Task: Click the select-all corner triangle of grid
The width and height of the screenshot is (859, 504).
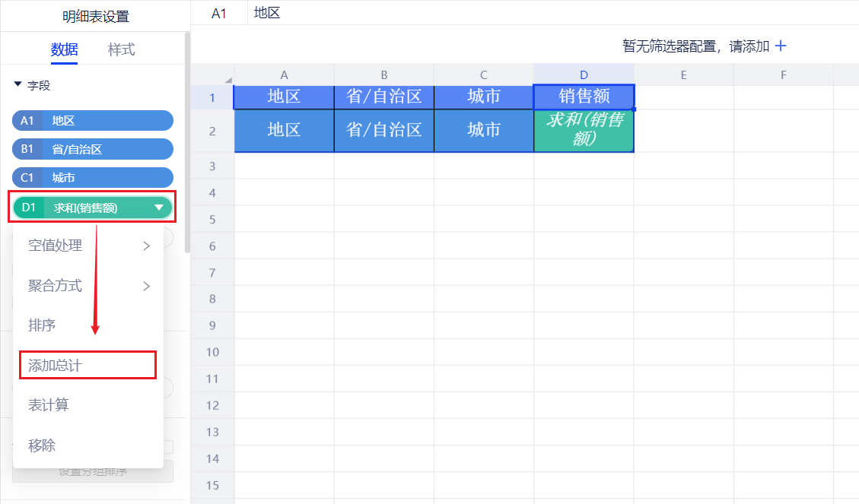Action: 227,80
